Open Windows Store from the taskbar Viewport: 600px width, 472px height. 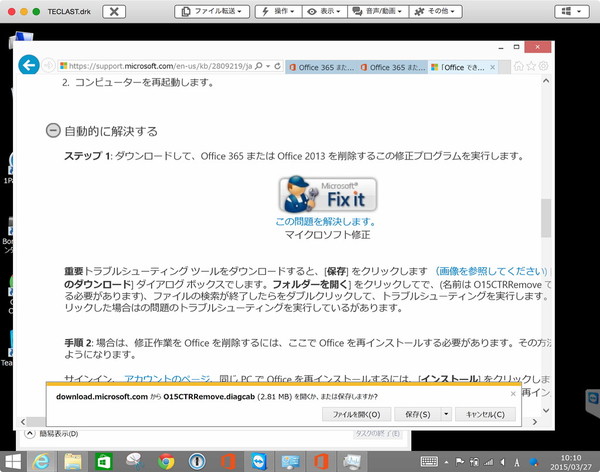(104, 462)
